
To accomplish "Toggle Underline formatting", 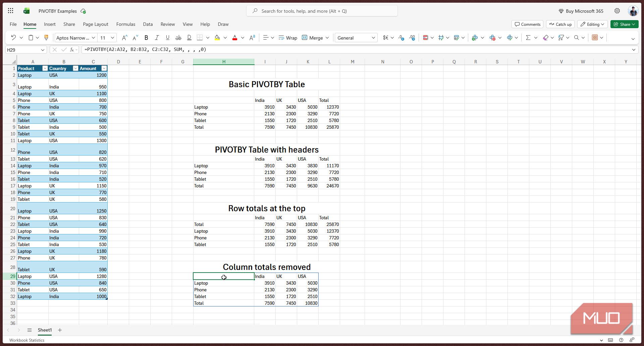I will [167, 38].
